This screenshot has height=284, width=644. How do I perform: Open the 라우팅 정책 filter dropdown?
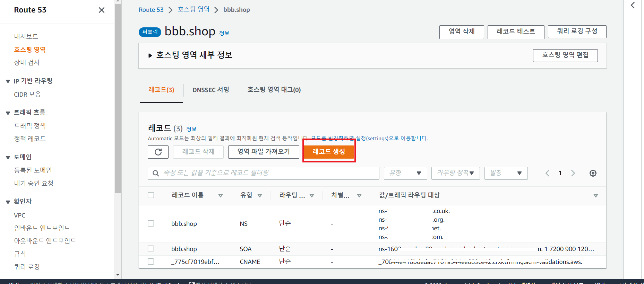click(x=455, y=173)
